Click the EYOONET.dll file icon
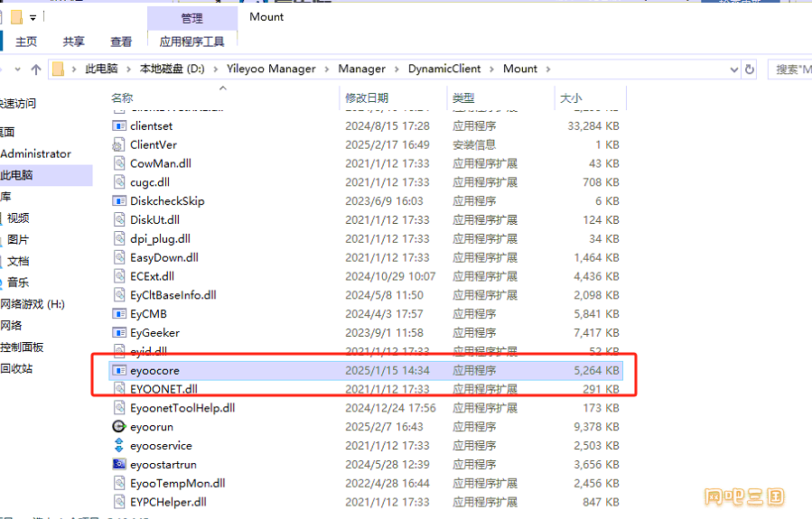 click(119, 389)
